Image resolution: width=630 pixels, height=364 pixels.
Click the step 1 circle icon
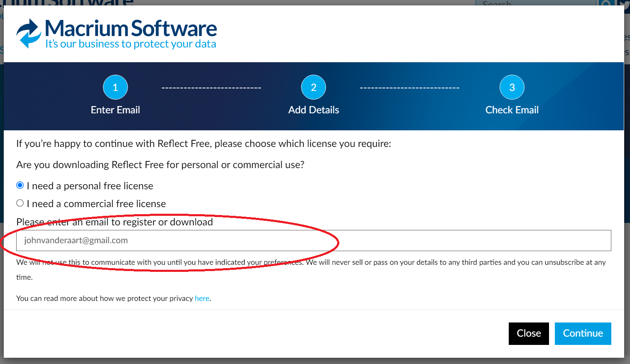[x=115, y=87]
